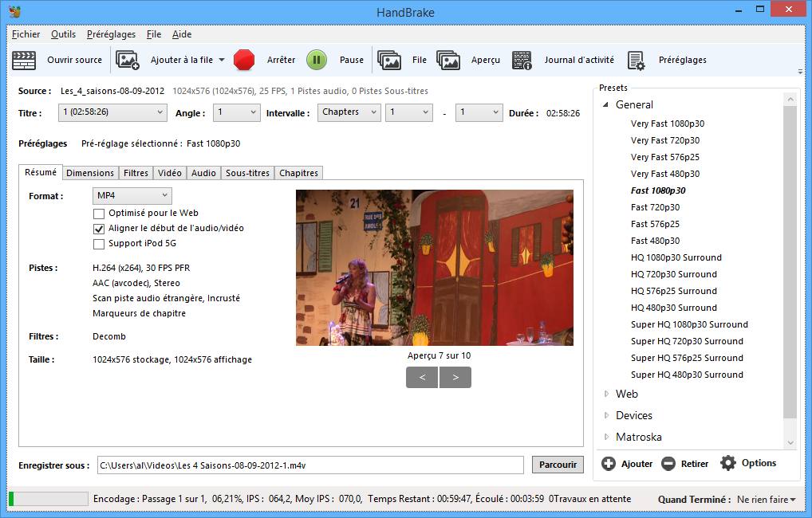Click the encoding progress bar
Viewport: 812px width, 518px height.
click(x=49, y=499)
